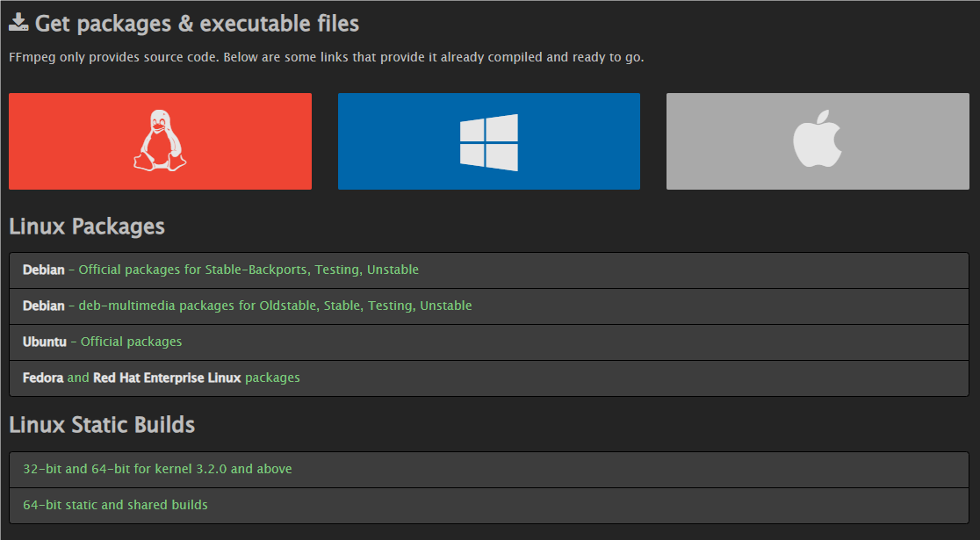The image size is (980, 540).
Task: Choose the Apple logo icon
Action: (818, 141)
